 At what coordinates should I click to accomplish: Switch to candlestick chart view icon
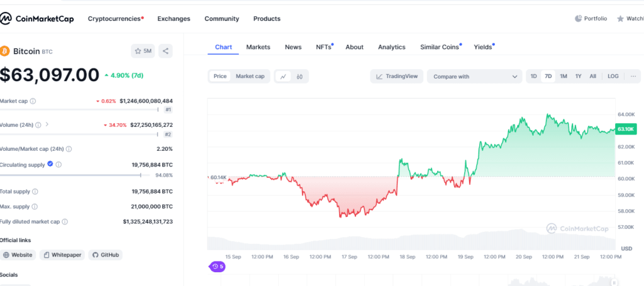click(x=299, y=76)
